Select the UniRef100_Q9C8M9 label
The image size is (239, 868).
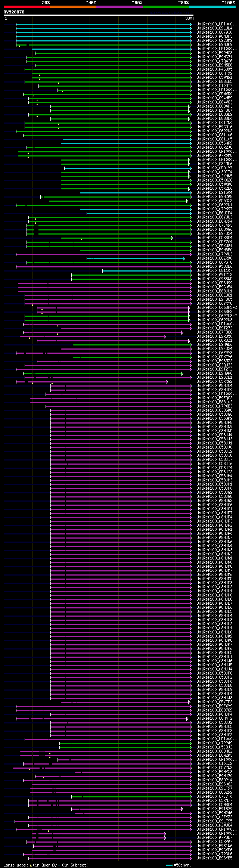click(214, 40)
